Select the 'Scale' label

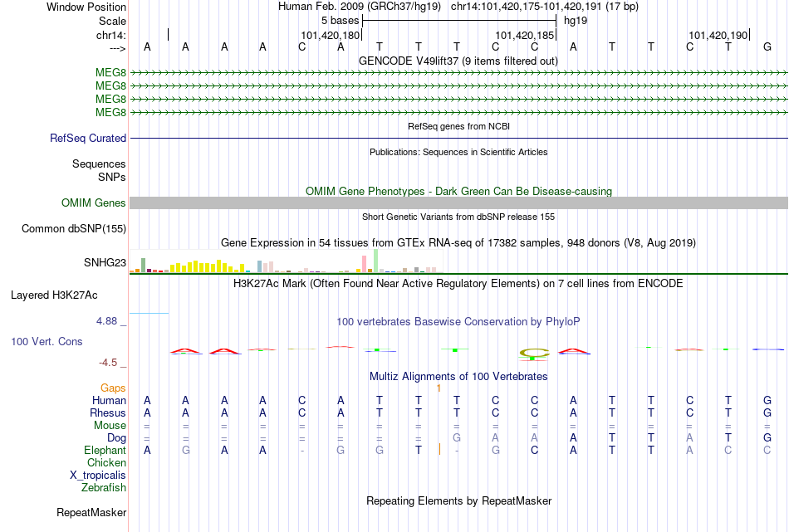tap(112, 21)
